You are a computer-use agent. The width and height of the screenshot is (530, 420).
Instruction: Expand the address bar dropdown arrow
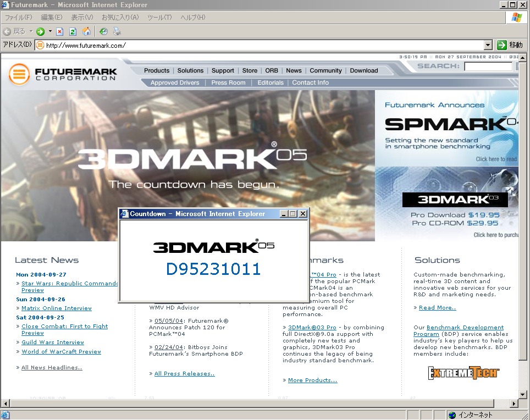point(488,45)
